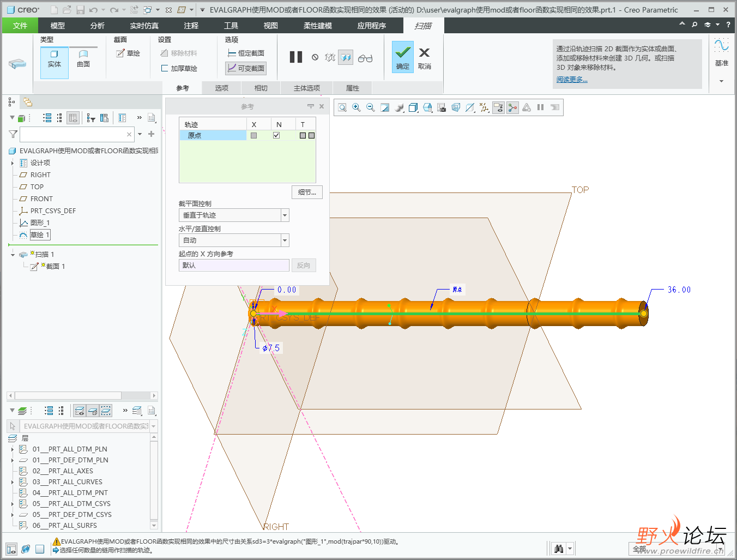Expand the 设计项 tree node
Screen dimensions: 737x560
click(x=13, y=163)
